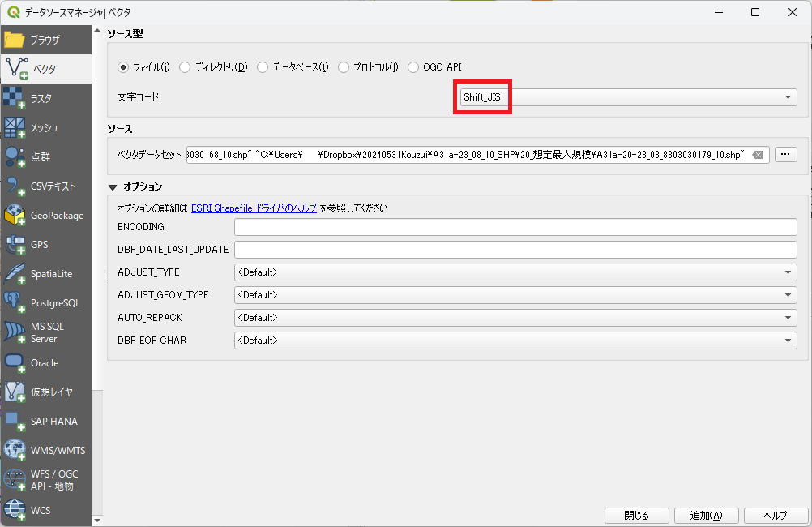The width and height of the screenshot is (812, 527).
Task: Click the Browser folder icon in sidebar
Action: pos(15,40)
